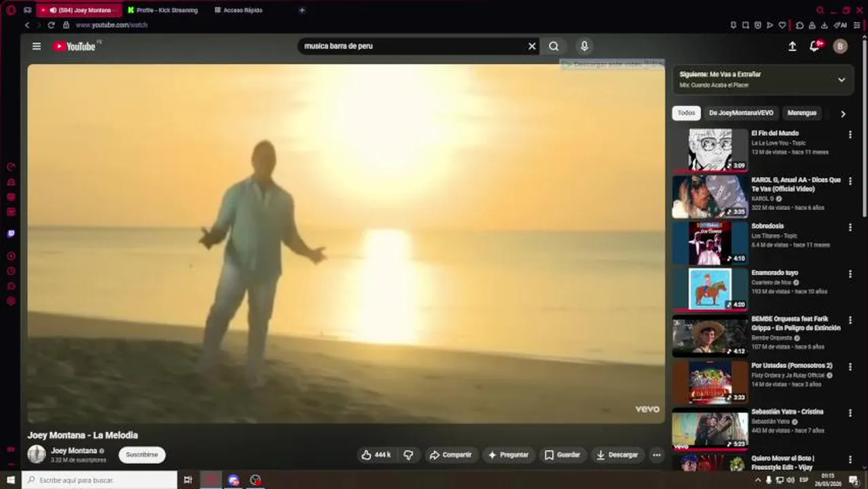This screenshot has width=868, height=489.
Task: Open the account avatar menu
Action: (840, 46)
